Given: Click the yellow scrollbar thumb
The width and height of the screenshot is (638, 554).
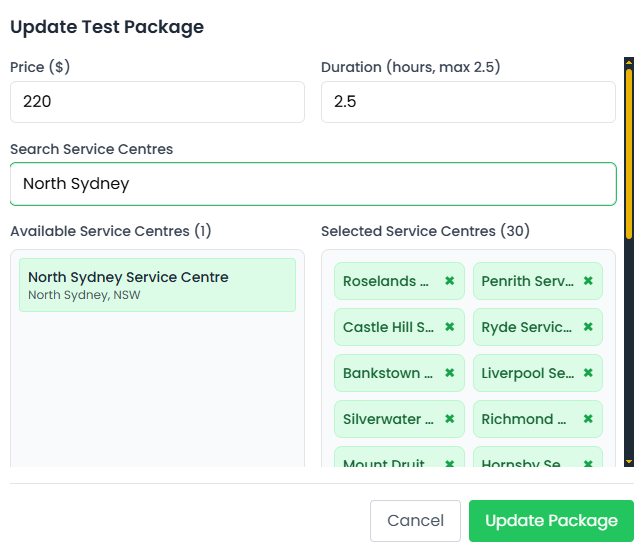Looking at the screenshot, I should [x=628, y=150].
